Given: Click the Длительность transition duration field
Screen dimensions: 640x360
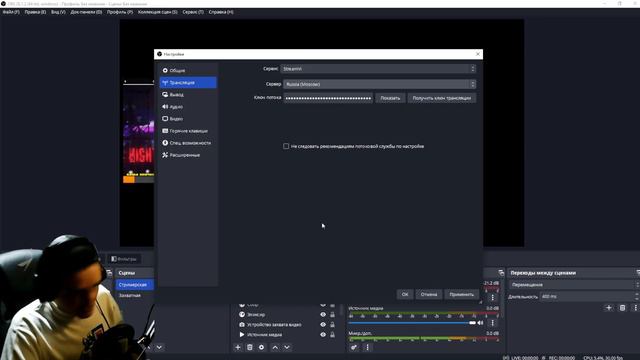Looking at the screenshot, I should pos(589,296).
